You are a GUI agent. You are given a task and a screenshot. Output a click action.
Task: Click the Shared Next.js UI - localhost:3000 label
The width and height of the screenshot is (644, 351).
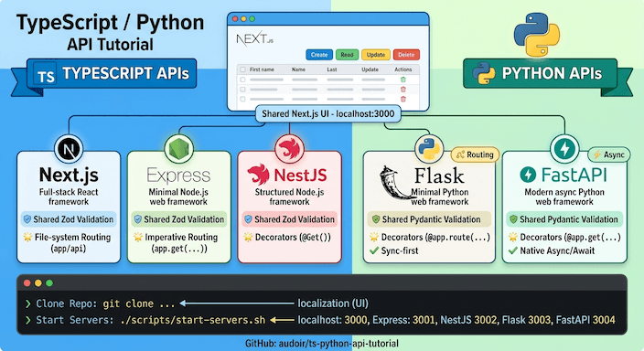(327, 113)
